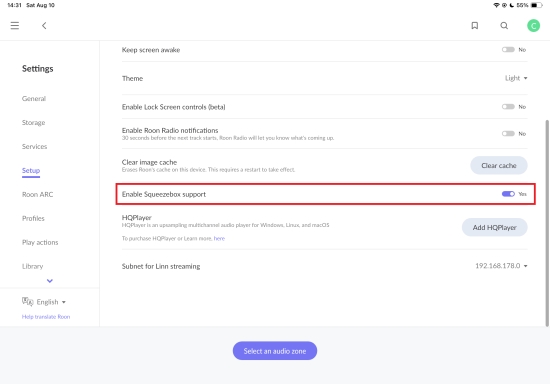Enable Lock Screen controls beta toggle
This screenshot has width=550, height=384.
click(508, 107)
